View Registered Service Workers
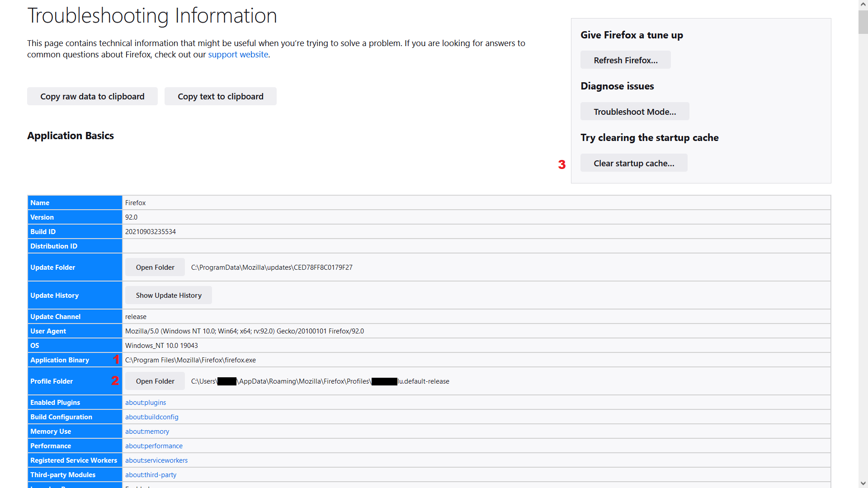Viewport: 868px width, 488px height. tap(156, 460)
